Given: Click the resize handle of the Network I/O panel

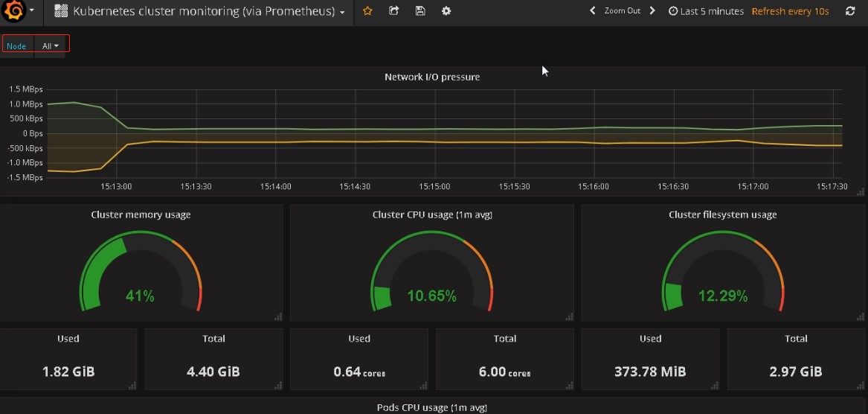Looking at the screenshot, I should (861, 192).
